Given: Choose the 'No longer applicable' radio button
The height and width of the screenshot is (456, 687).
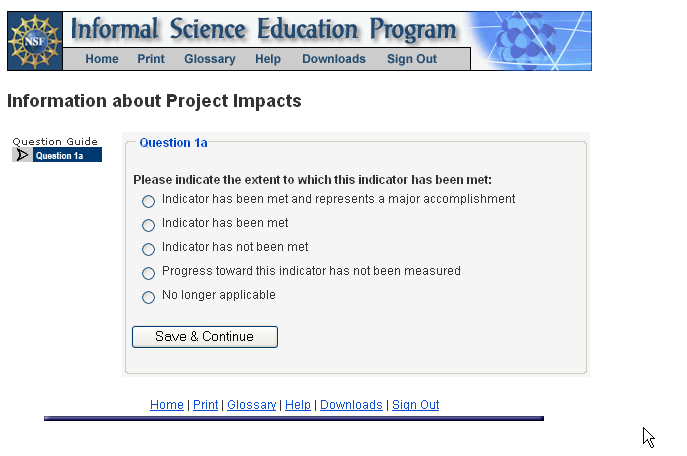Looking at the screenshot, I should click(x=149, y=297).
